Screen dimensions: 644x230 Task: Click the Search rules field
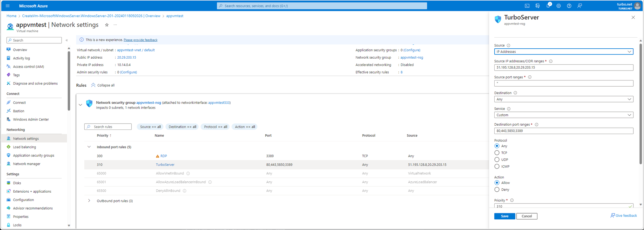(x=108, y=127)
